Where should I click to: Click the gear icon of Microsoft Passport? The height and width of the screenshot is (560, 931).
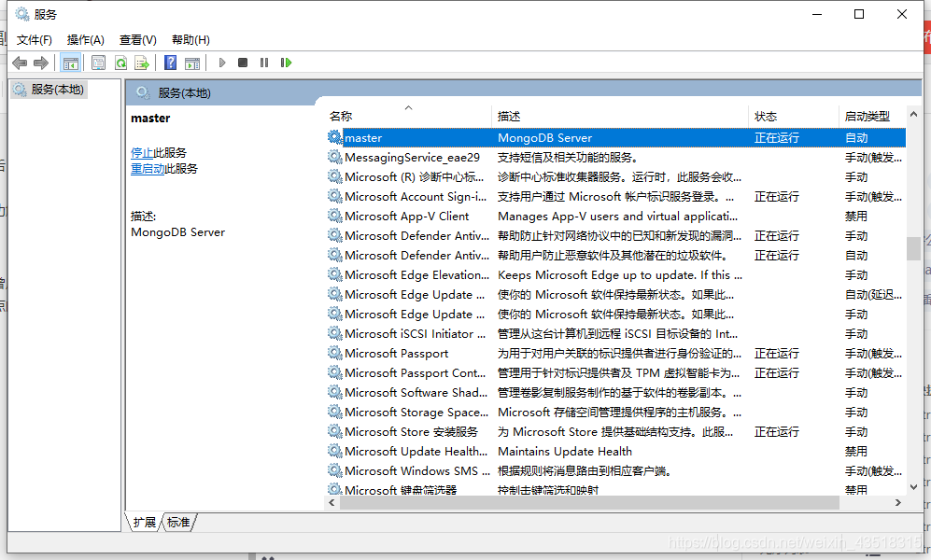tap(335, 353)
